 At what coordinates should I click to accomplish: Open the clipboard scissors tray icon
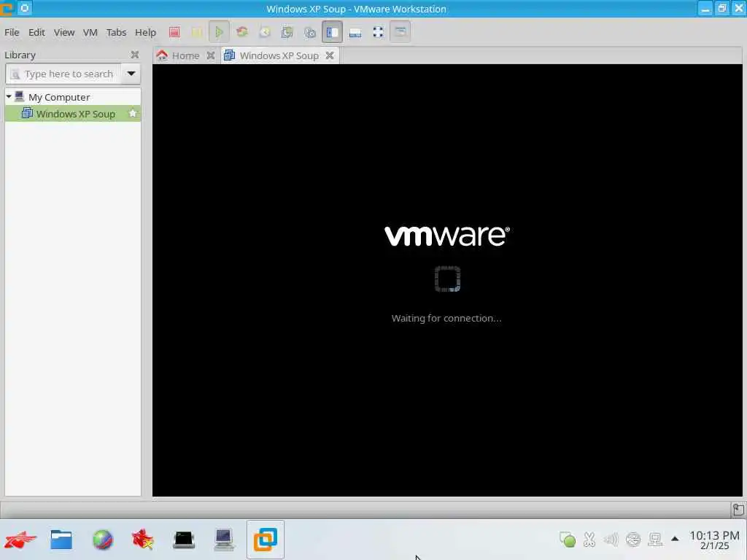[x=589, y=539]
